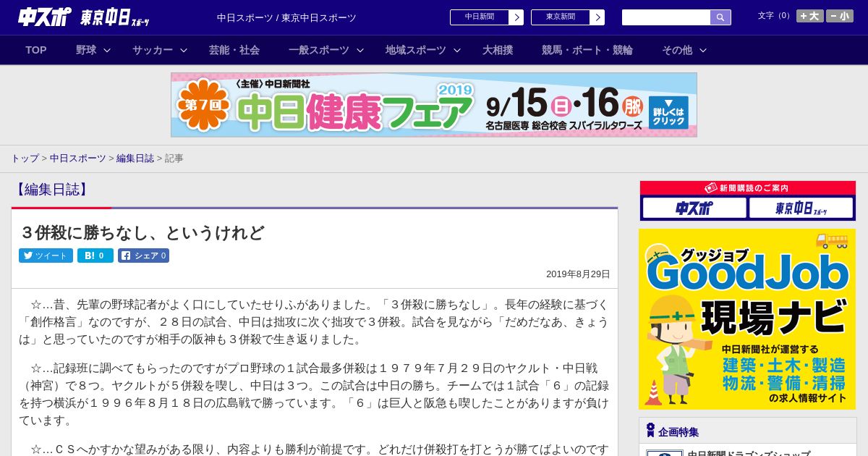Open 一般スポーツ menu item
868x456 pixels.
[319, 50]
